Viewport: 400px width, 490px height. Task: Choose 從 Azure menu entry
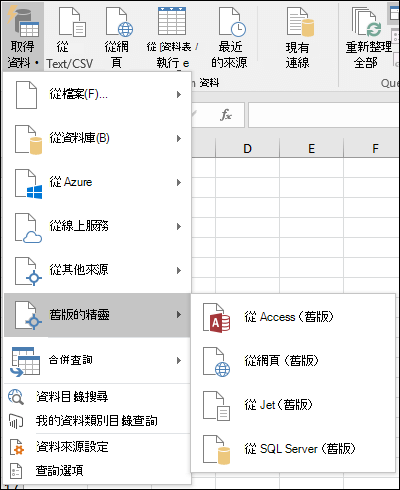coord(97,182)
